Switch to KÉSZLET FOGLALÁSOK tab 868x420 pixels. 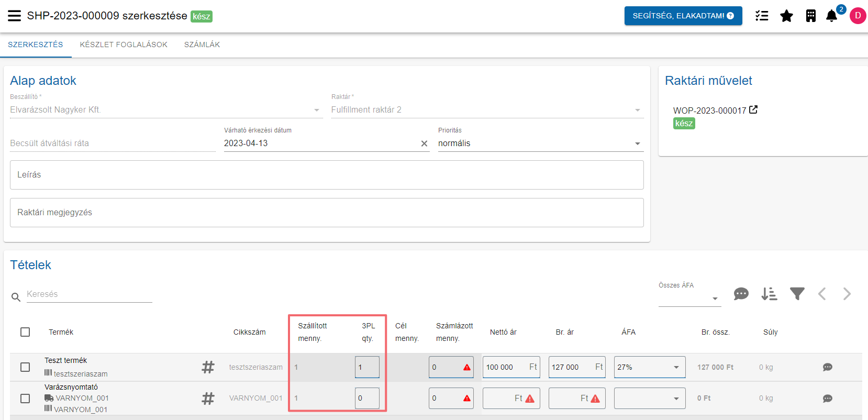pyautogui.click(x=124, y=45)
